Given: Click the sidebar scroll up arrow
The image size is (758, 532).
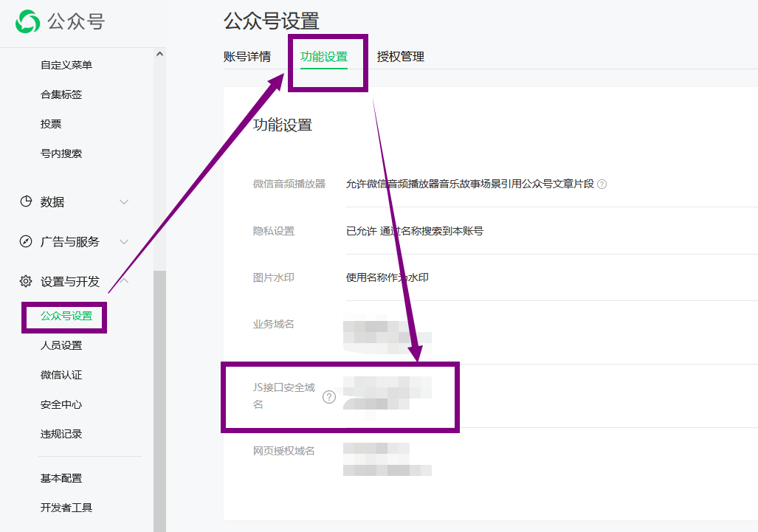Looking at the screenshot, I should (x=159, y=54).
